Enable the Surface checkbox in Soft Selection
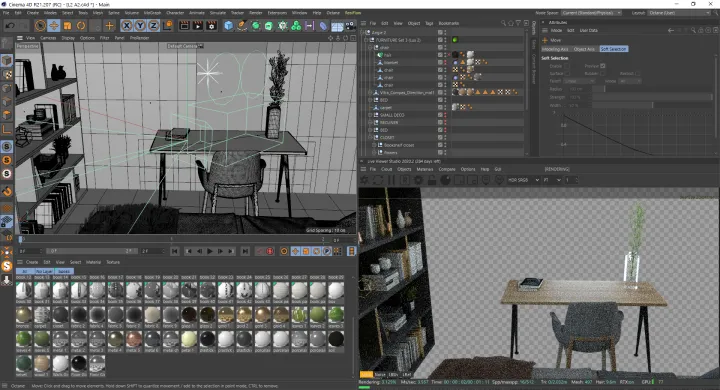 click(567, 73)
